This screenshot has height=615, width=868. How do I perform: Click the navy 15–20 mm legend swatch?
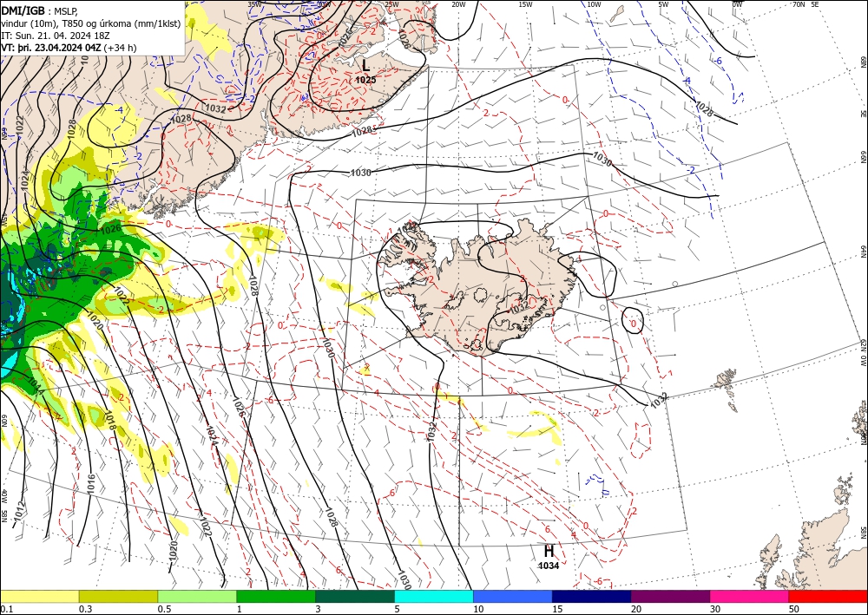tap(592, 596)
